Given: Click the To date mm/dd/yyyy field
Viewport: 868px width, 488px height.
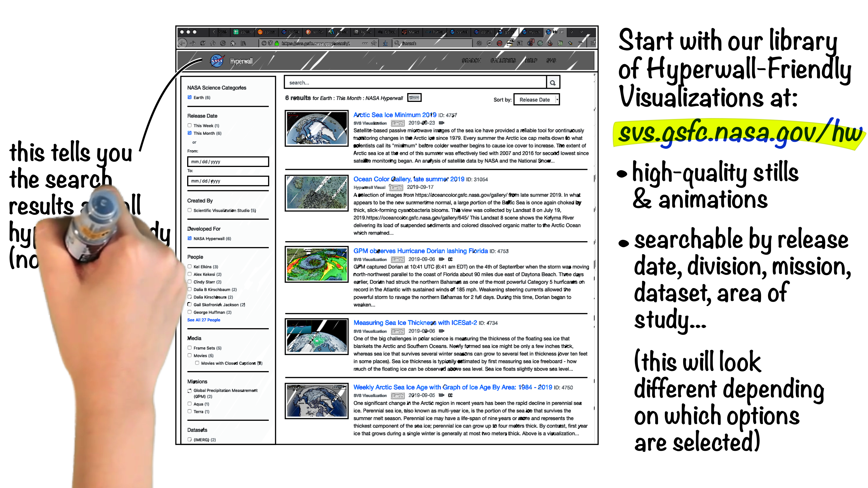Looking at the screenshot, I should (228, 181).
